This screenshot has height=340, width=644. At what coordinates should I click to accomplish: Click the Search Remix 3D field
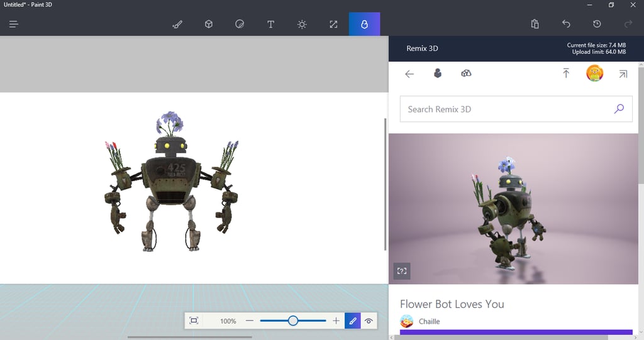pyautogui.click(x=516, y=109)
